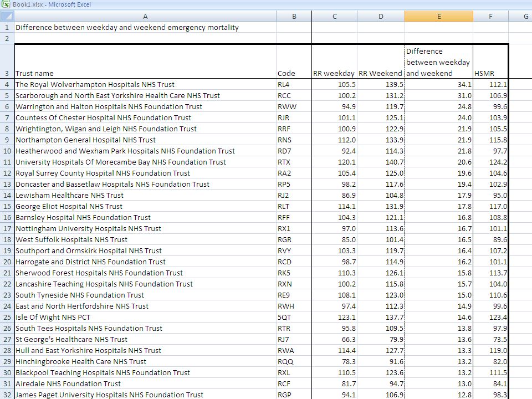Select 'West Suffolk Hospitals NHS Trust' cell

click(145, 239)
